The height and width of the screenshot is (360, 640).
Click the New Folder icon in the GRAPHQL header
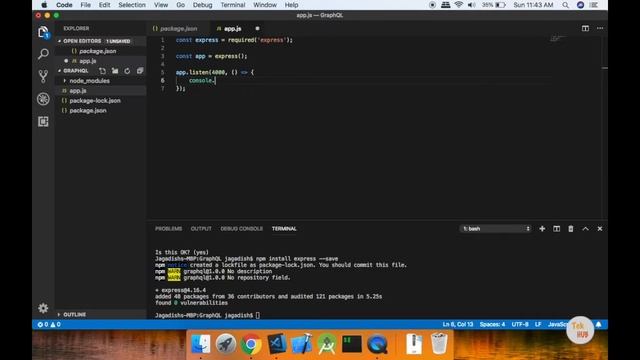[115, 71]
